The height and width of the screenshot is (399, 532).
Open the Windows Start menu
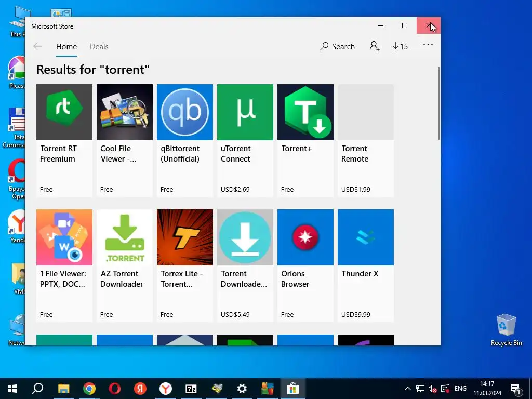point(12,389)
